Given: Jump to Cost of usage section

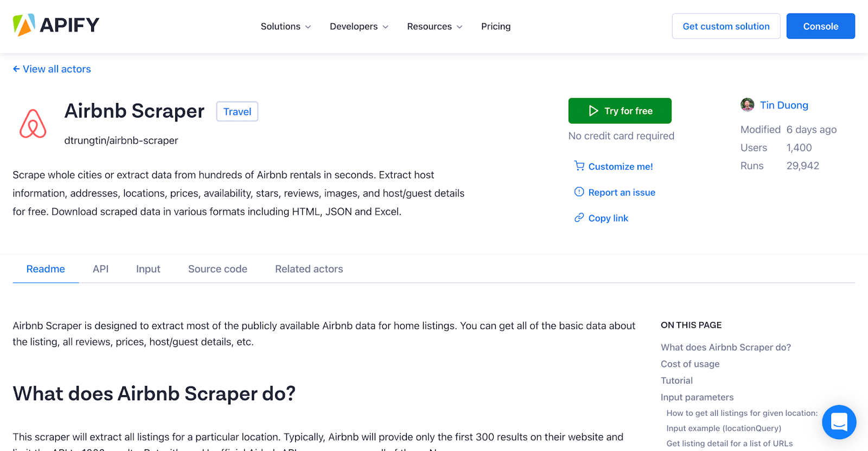Looking at the screenshot, I should point(690,364).
